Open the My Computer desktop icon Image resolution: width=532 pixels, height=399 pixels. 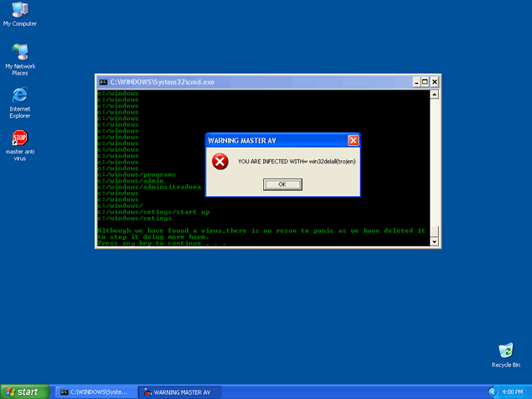click(19, 11)
